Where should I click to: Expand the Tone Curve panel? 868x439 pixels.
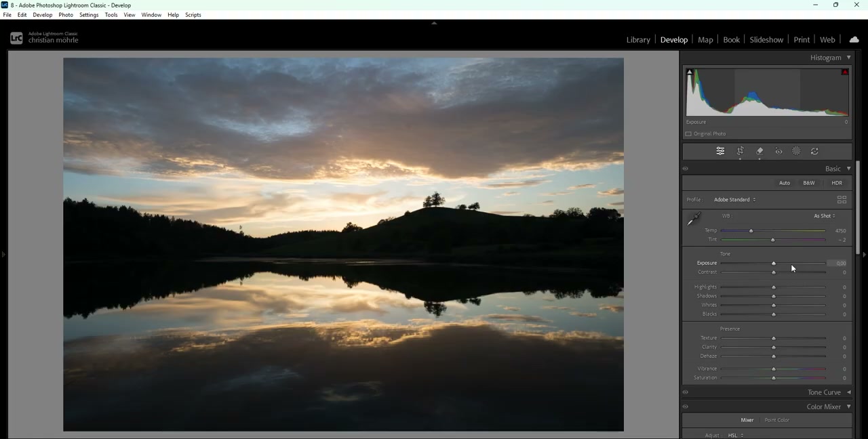848,392
